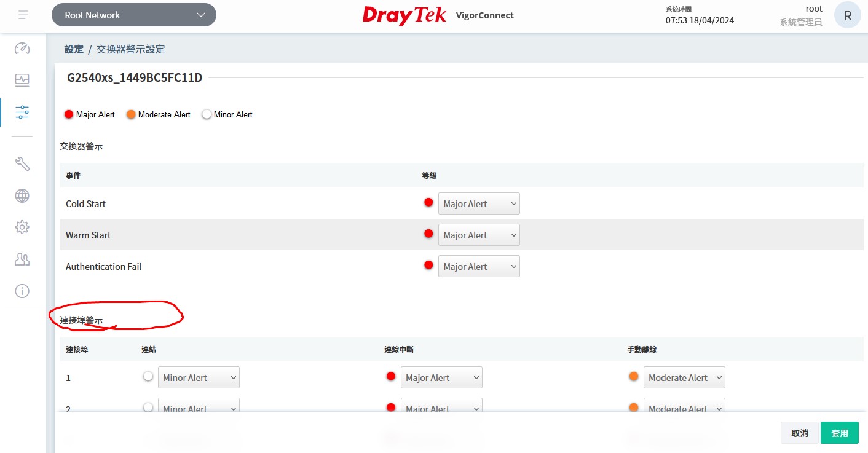This screenshot has width=868, height=453.
Task: Click the green 套用 apply button
Action: (839, 433)
